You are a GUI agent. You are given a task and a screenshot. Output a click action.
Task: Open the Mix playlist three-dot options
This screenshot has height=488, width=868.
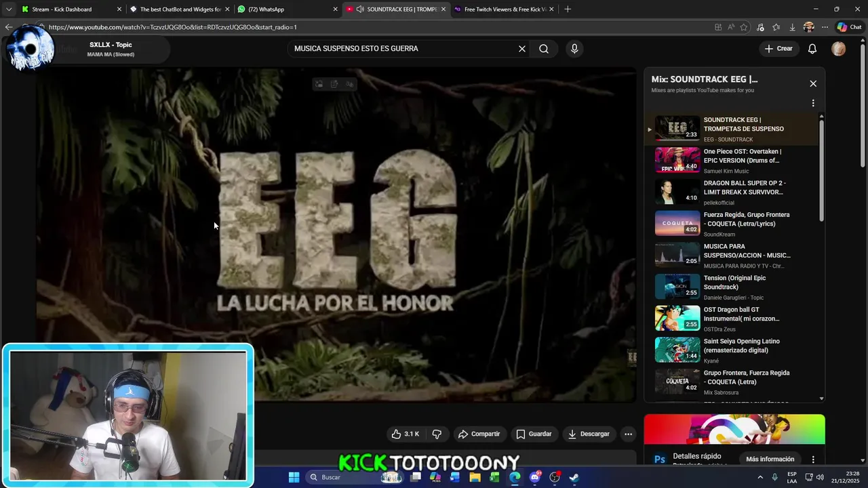813,104
